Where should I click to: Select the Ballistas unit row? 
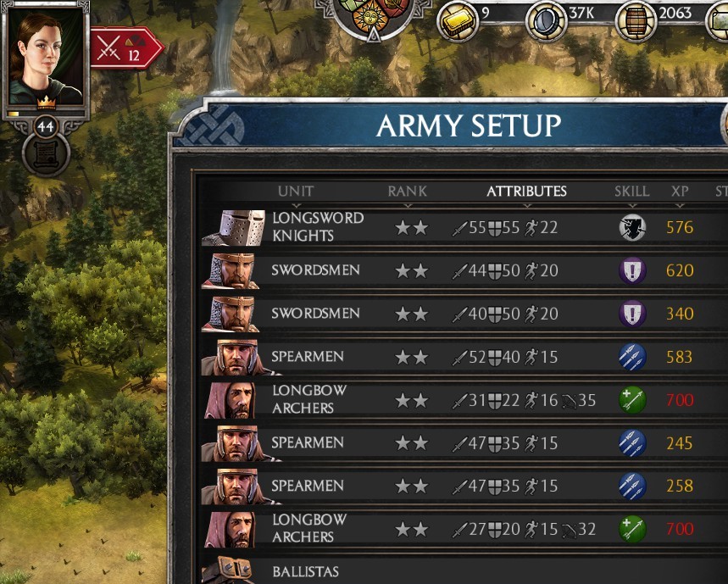(464, 570)
